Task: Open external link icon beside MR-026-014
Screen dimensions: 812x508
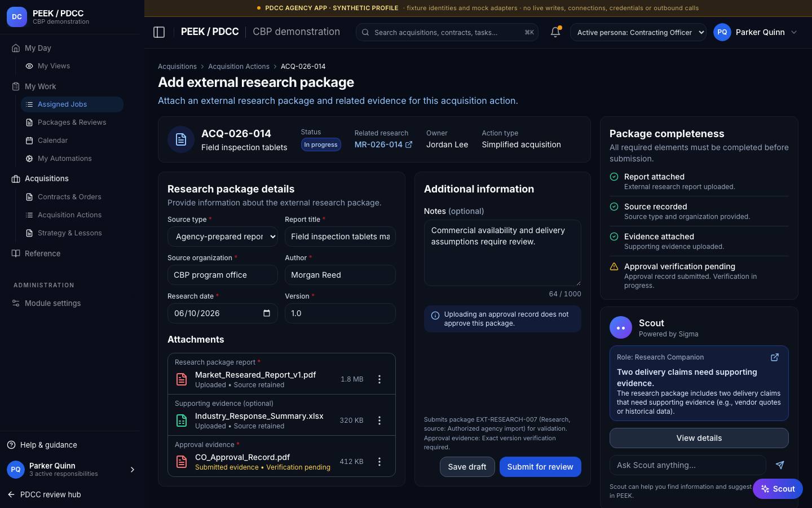Action: click(x=409, y=144)
